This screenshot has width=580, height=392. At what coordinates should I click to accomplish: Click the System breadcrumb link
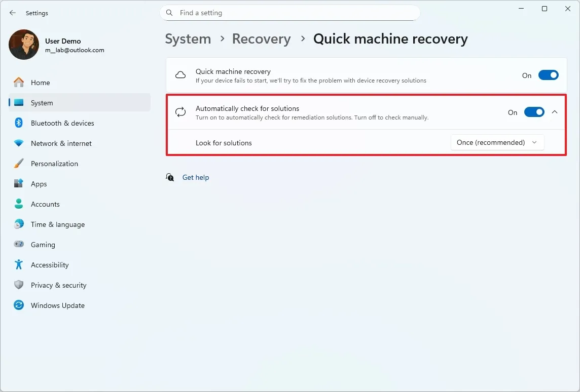pos(188,38)
